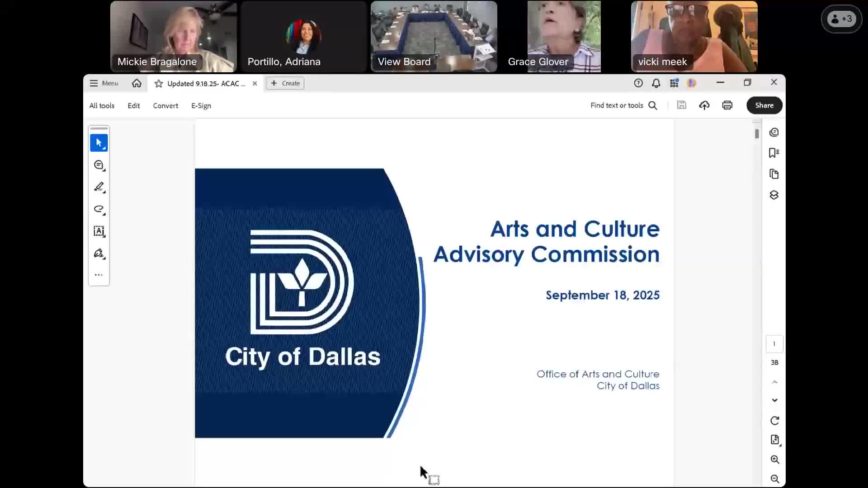Select the freehand draw loop tool
This screenshot has height=488, width=868.
[x=99, y=209]
